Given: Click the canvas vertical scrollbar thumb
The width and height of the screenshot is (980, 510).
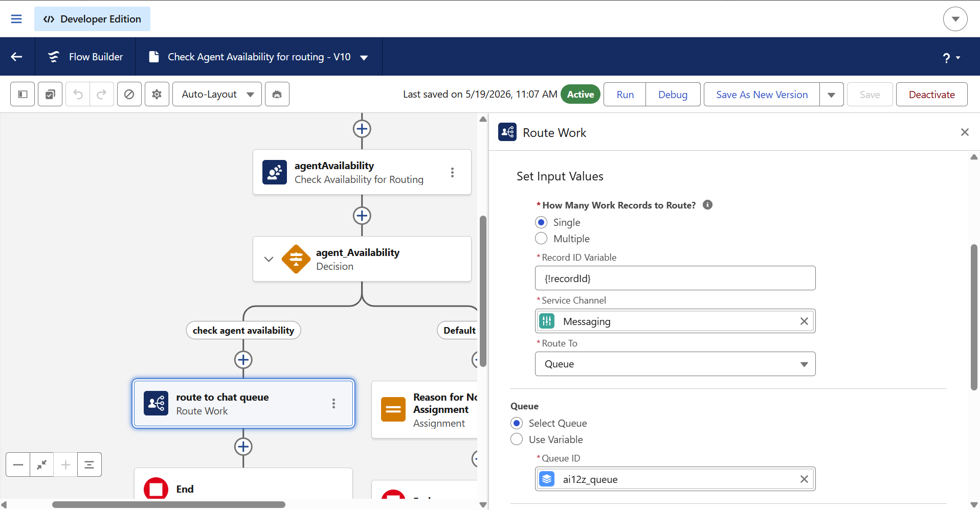Looking at the screenshot, I should coord(483,291).
